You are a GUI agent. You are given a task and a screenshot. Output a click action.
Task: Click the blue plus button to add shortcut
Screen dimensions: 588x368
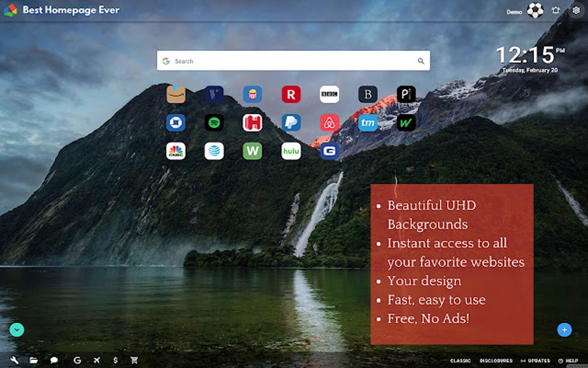click(564, 329)
